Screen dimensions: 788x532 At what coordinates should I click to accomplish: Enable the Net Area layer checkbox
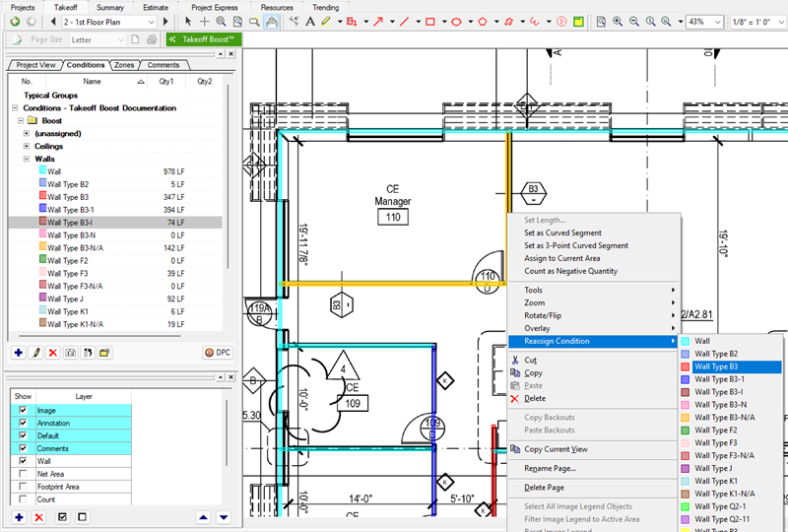point(23,474)
